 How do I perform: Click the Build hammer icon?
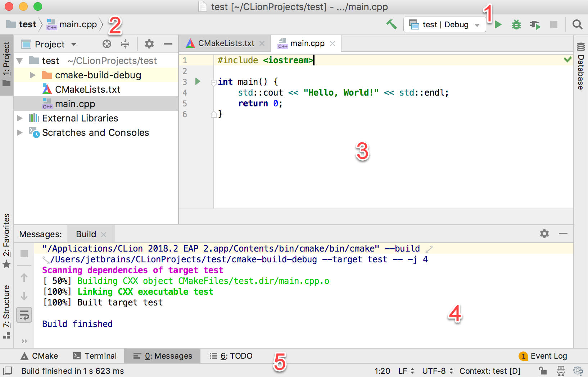coord(392,24)
